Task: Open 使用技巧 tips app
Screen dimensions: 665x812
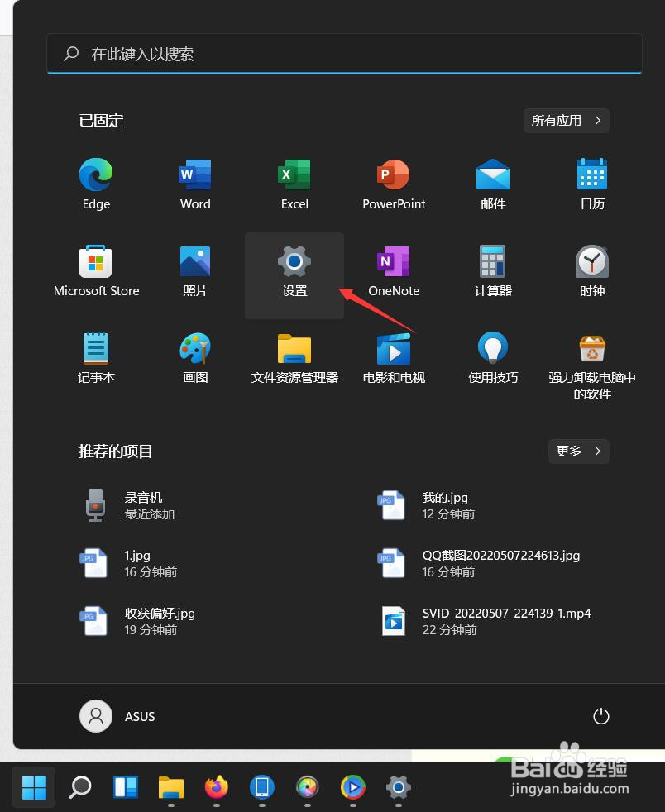Action: pyautogui.click(x=493, y=358)
